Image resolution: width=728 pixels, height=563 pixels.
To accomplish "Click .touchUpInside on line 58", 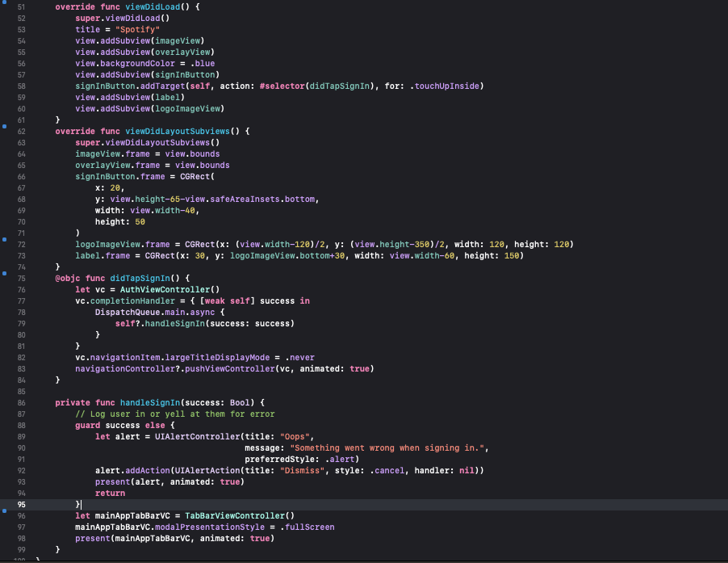I will coord(445,86).
